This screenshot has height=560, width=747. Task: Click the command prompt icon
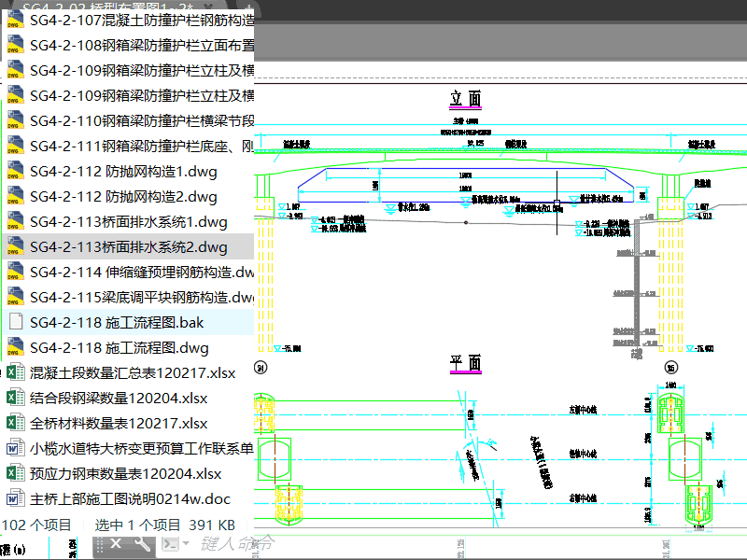170,543
